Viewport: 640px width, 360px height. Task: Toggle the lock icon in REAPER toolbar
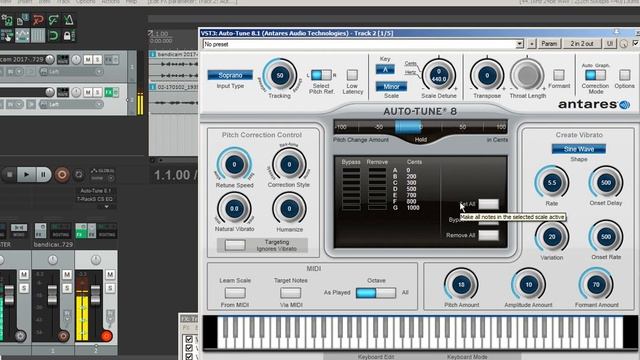(67, 36)
